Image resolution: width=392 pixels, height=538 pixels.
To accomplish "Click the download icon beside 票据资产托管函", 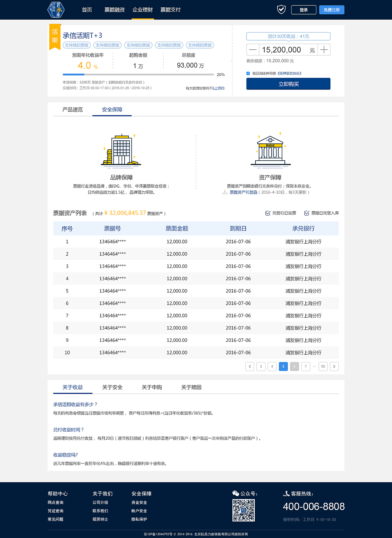I will coord(225,192).
